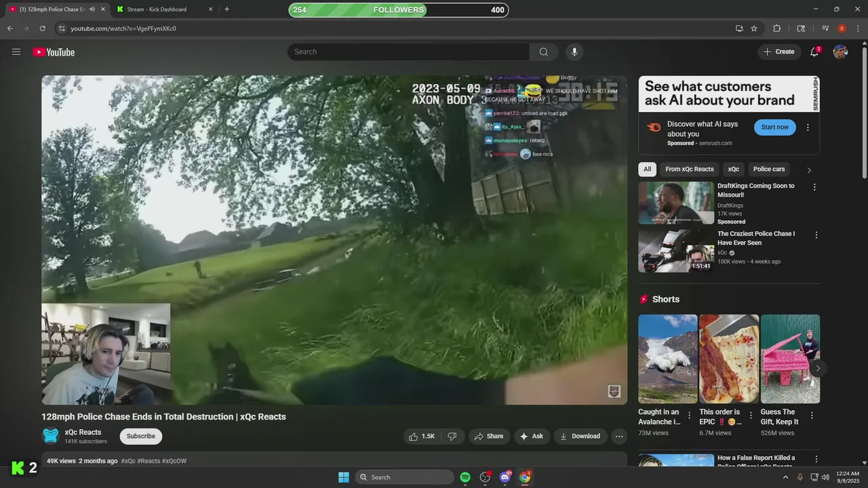The height and width of the screenshot is (488, 868).
Task: Click the video player to pause
Action: [334, 240]
